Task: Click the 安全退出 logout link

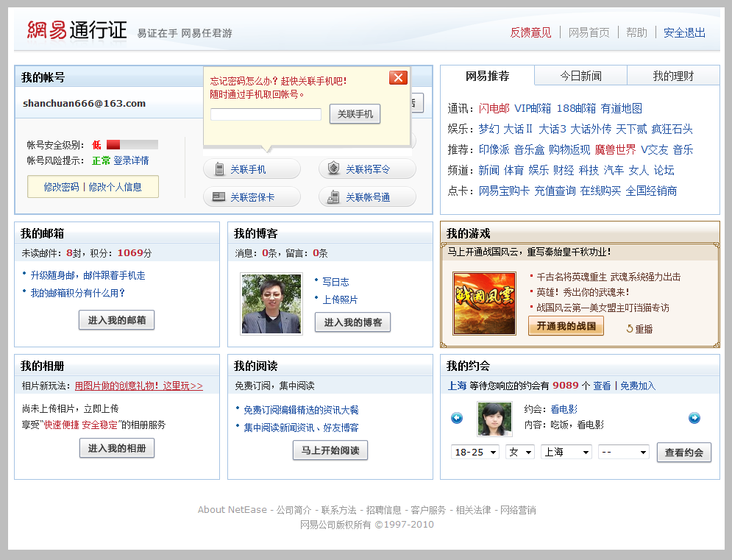Action: [684, 32]
